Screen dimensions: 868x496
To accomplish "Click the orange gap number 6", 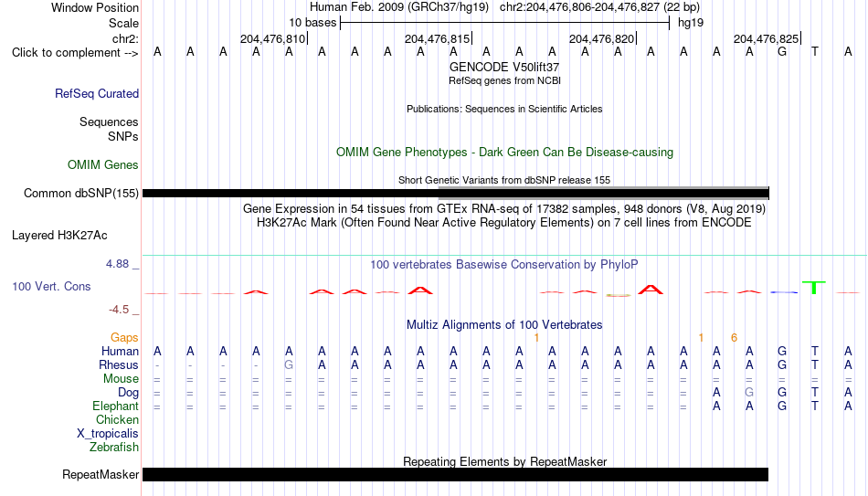I will coord(734,338).
